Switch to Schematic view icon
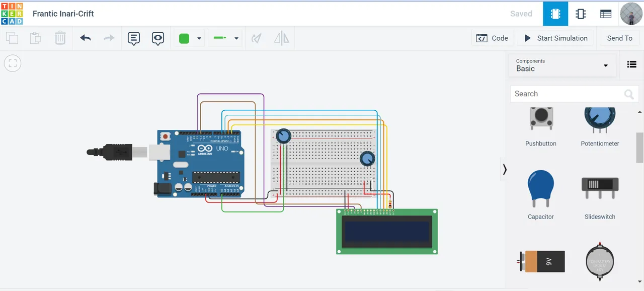Screen dimensions: 644x291 tap(581, 14)
